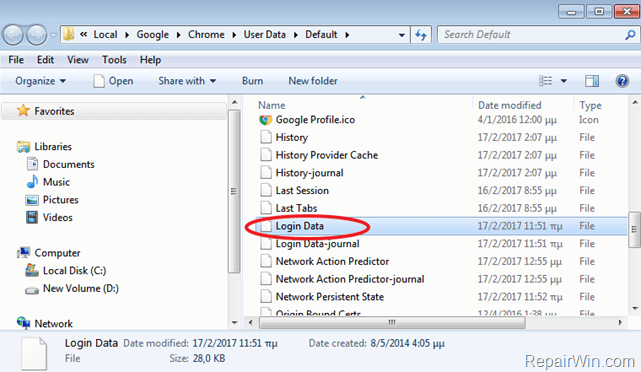Expand subfolders arrow after Google breadcrumb
This screenshot has width=641, height=372.
(x=179, y=35)
